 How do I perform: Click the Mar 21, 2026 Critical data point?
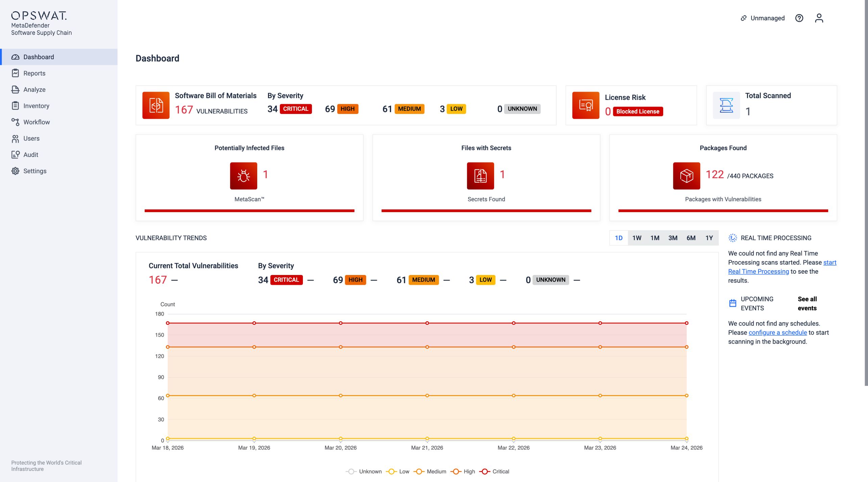tap(427, 323)
